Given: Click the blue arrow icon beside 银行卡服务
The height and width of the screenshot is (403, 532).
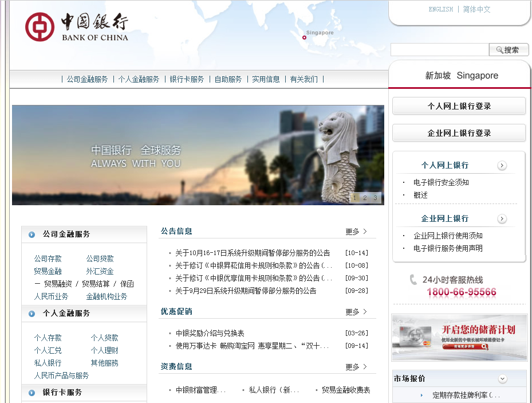Looking at the screenshot, I should [x=32, y=393].
